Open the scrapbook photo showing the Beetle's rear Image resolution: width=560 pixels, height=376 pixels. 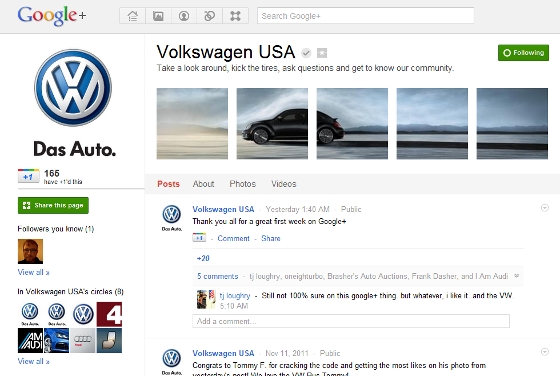tap(352, 124)
